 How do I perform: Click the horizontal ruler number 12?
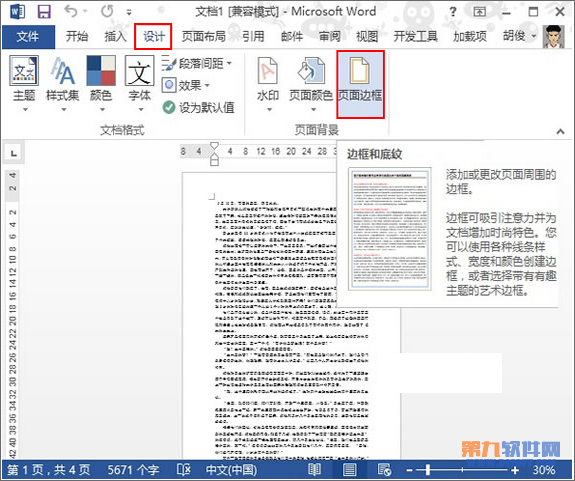click(261, 151)
